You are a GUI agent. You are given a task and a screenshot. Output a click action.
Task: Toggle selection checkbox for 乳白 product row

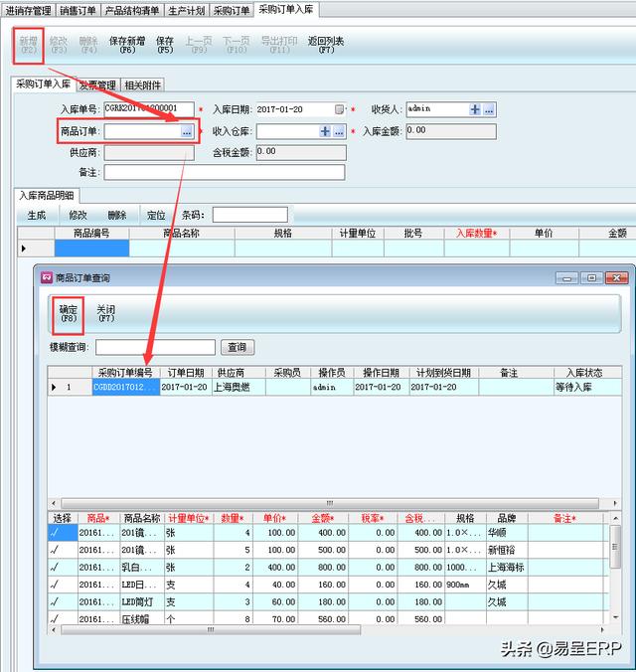tap(55, 567)
